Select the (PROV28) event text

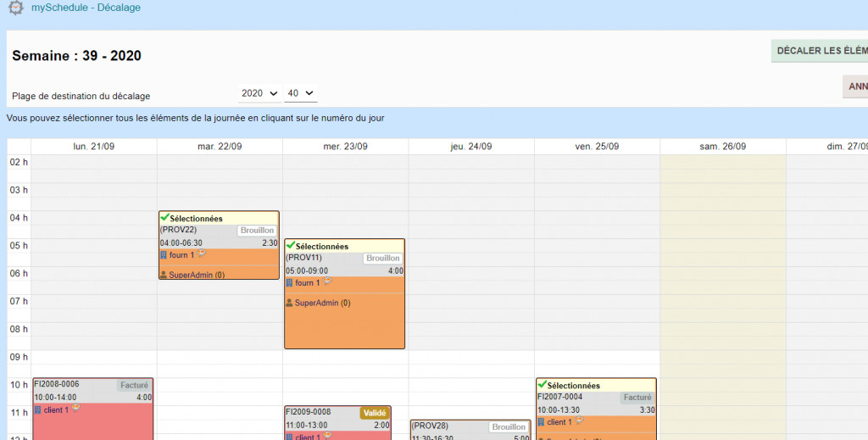pyautogui.click(x=430, y=426)
